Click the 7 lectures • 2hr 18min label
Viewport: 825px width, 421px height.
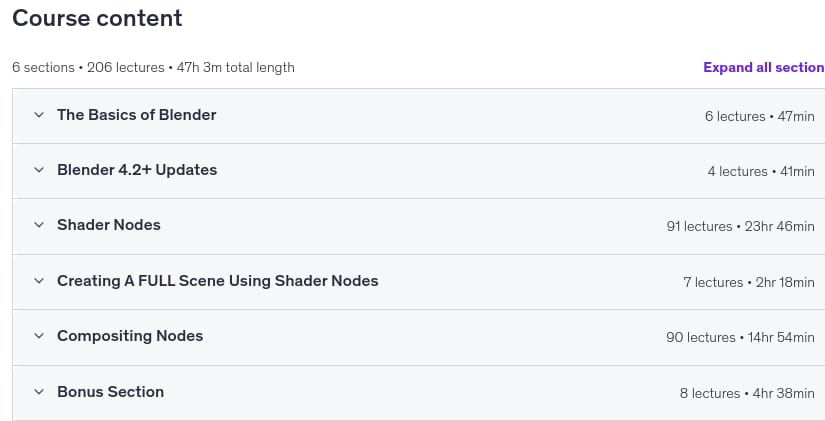[749, 283]
